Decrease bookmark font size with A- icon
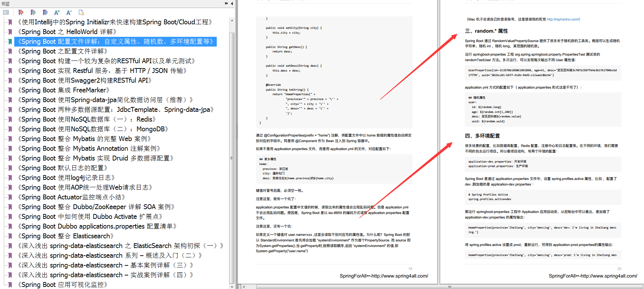This screenshot has height=289, width=644. 69,13
